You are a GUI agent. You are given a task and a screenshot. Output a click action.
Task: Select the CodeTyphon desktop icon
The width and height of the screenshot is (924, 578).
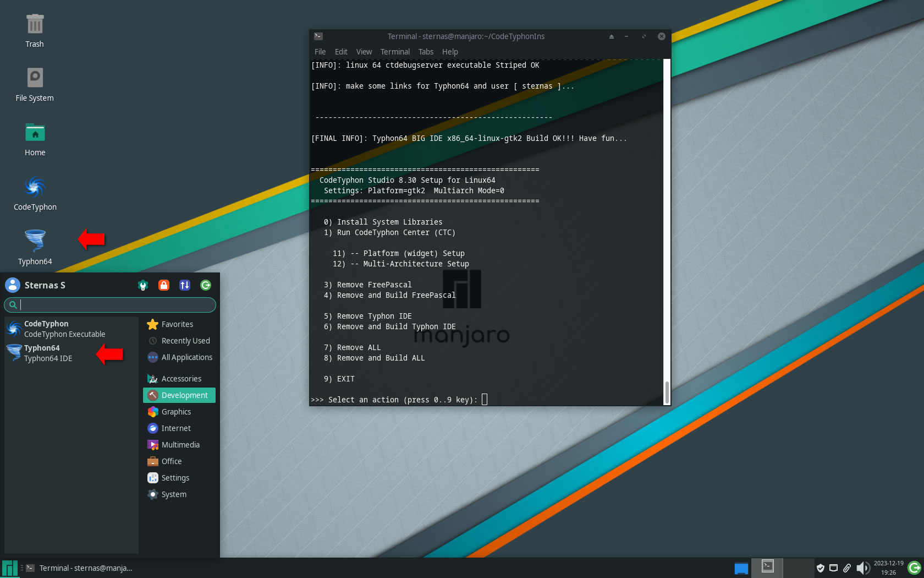[x=35, y=194]
